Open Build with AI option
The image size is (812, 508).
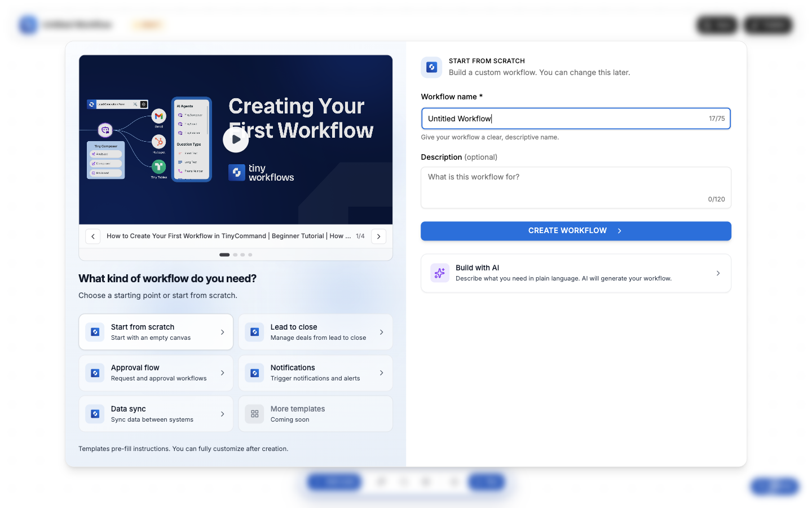576,273
